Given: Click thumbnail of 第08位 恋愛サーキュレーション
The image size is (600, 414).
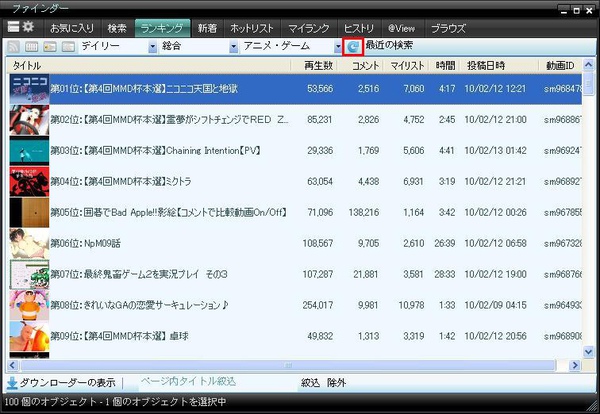Looking at the screenshot, I should coord(29,306).
